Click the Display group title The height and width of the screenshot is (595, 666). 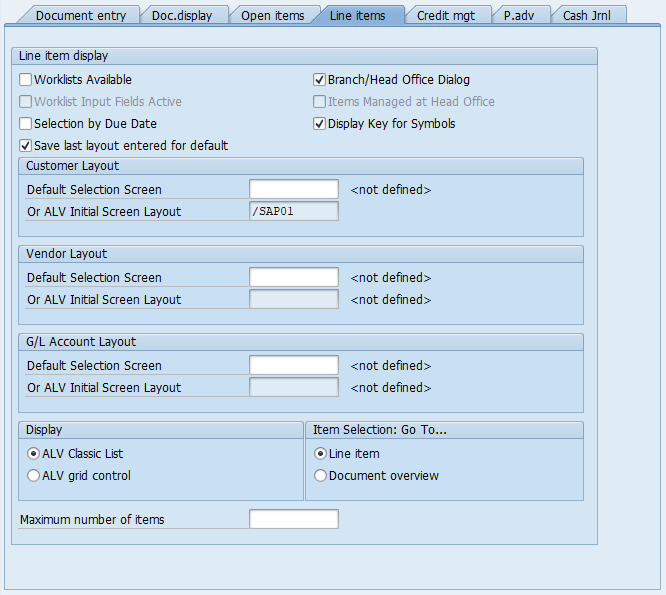[x=44, y=430]
